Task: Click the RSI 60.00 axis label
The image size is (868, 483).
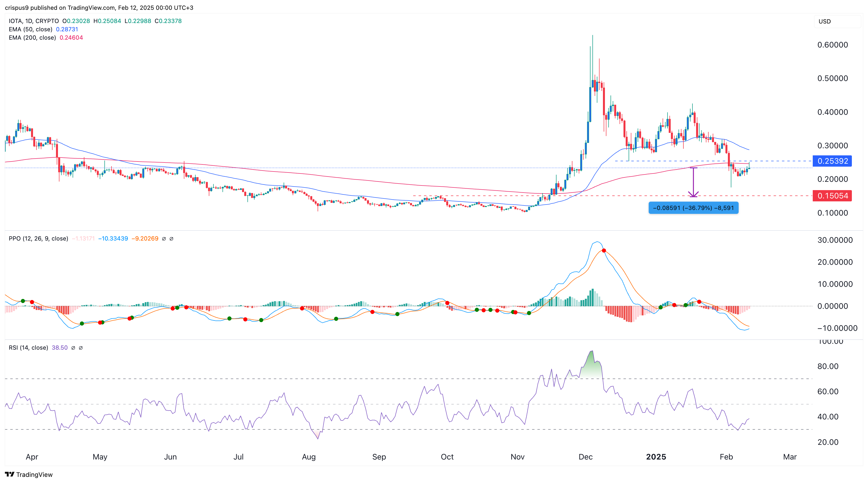Action: tap(828, 391)
